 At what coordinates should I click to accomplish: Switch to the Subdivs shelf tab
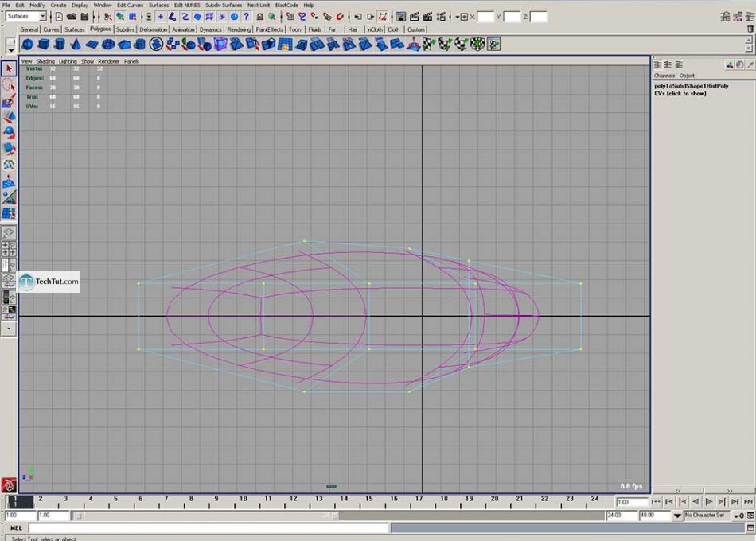click(125, 29)
